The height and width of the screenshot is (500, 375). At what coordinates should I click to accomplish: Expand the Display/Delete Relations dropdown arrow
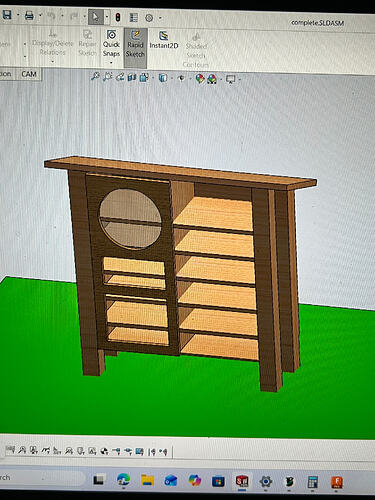point(52,61)
